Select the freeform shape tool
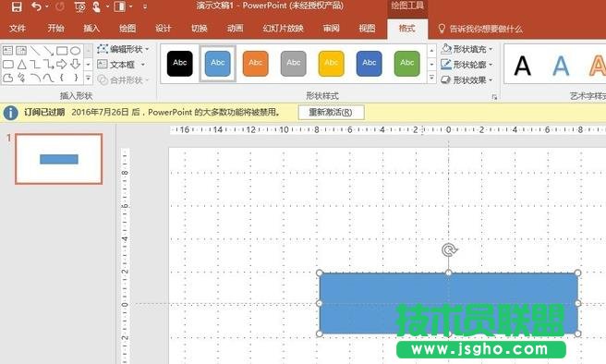 [x=8, y=78]
